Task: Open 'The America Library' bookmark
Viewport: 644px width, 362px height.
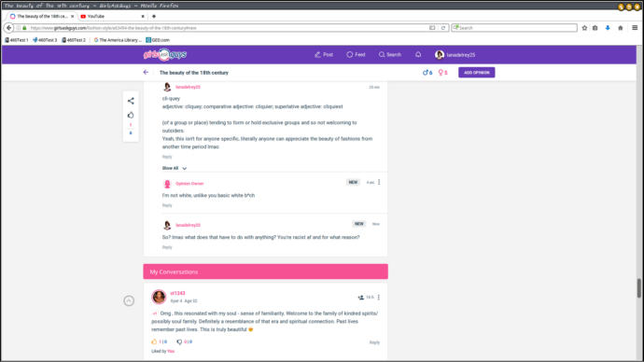Action: point(118,40)
